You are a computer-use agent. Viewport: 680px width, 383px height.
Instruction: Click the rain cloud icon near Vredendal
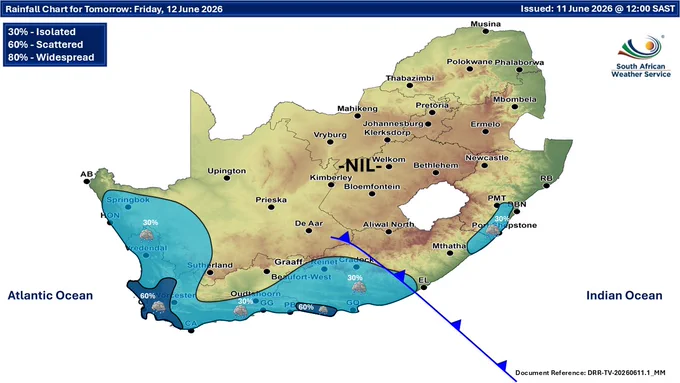tap(147, 235)
